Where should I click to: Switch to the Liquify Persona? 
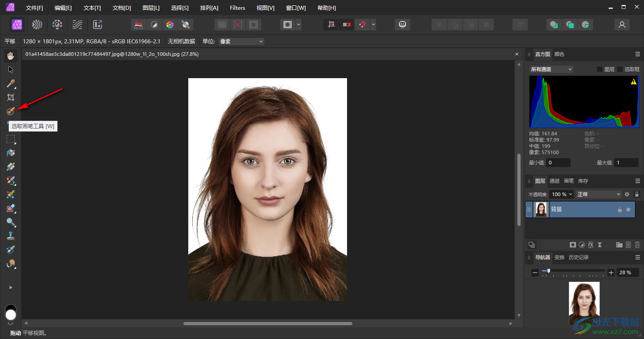point(37,25)
